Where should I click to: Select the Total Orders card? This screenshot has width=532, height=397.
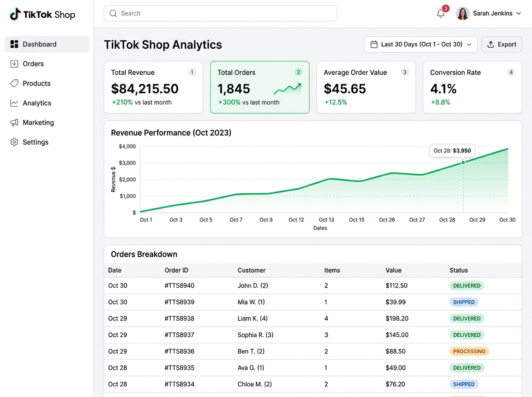tap(260, 87)
